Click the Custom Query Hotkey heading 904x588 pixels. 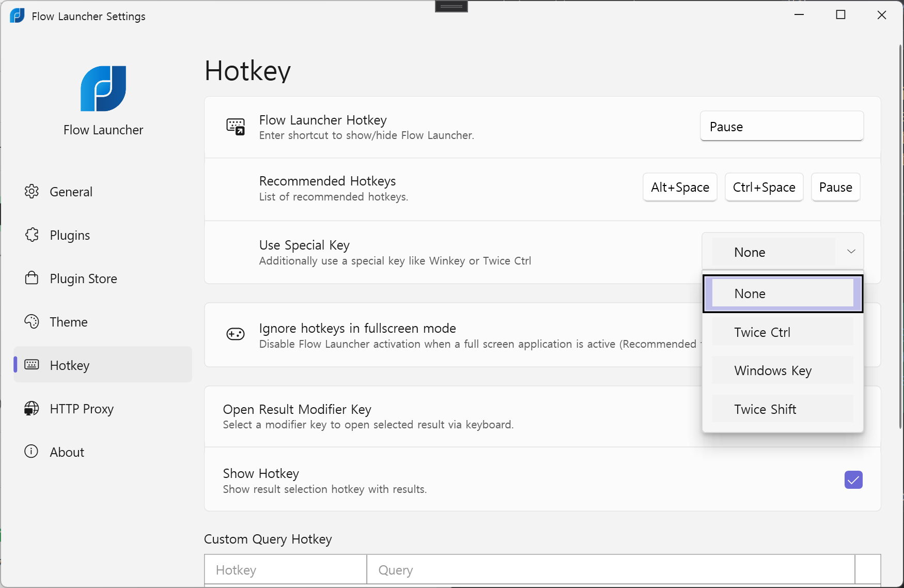coord(268,539)
